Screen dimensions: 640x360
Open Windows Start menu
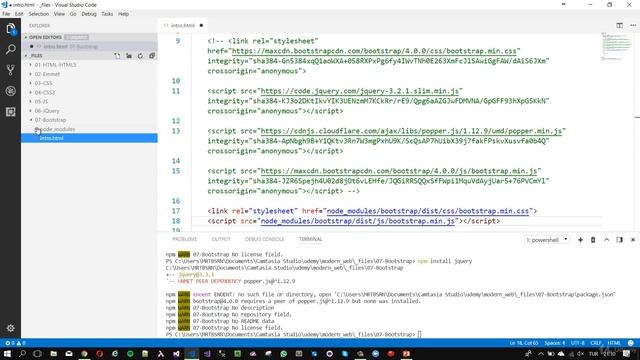[x=7, y=353]
